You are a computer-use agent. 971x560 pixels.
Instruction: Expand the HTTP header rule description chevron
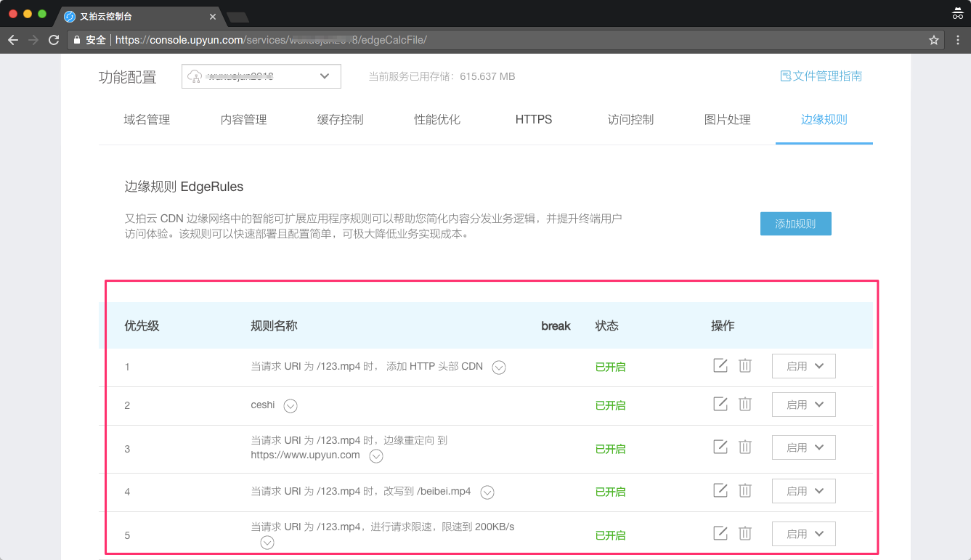[498, 368]
